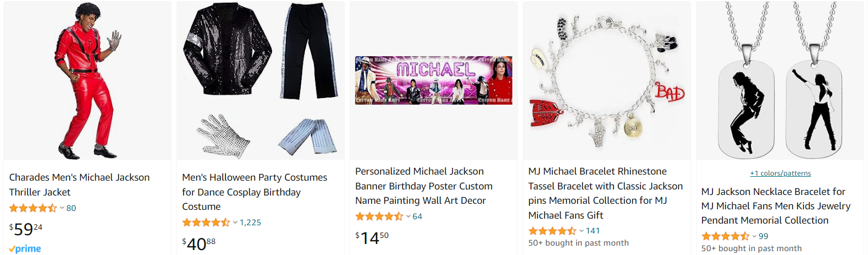Click star rating icons of necklace

(x=725, y=236)
